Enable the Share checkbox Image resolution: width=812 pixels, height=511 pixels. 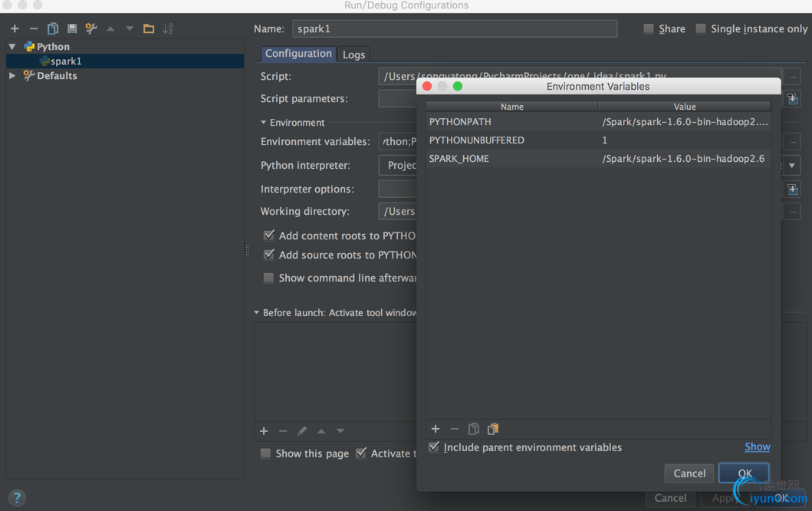point(649,28)
